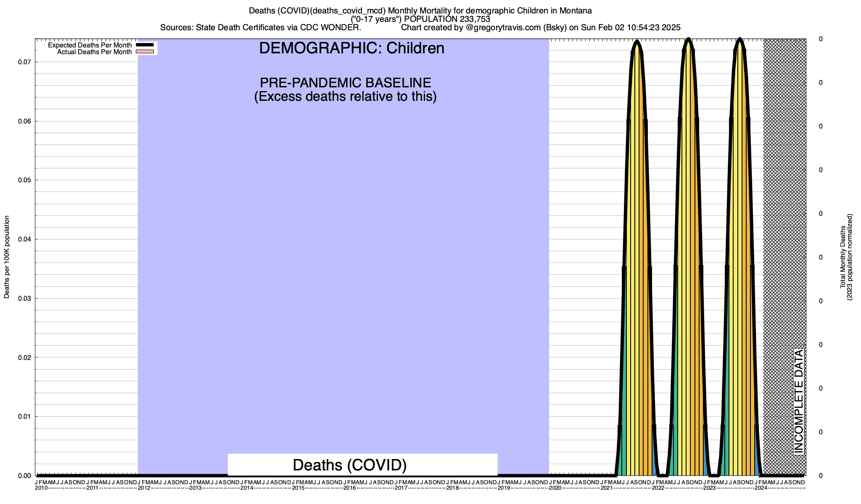Click the INCOMPLETE DATA vertical label
This screenshot has width=861, height=504.
click(x=798, y=401)
